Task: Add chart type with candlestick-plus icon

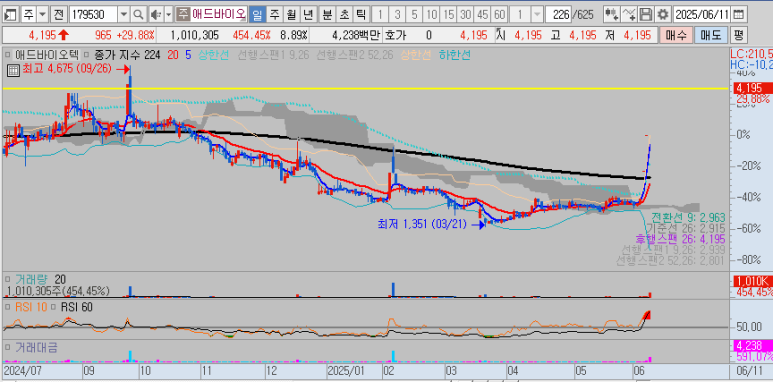Action: pyautogui.click(x=612, y=14)
